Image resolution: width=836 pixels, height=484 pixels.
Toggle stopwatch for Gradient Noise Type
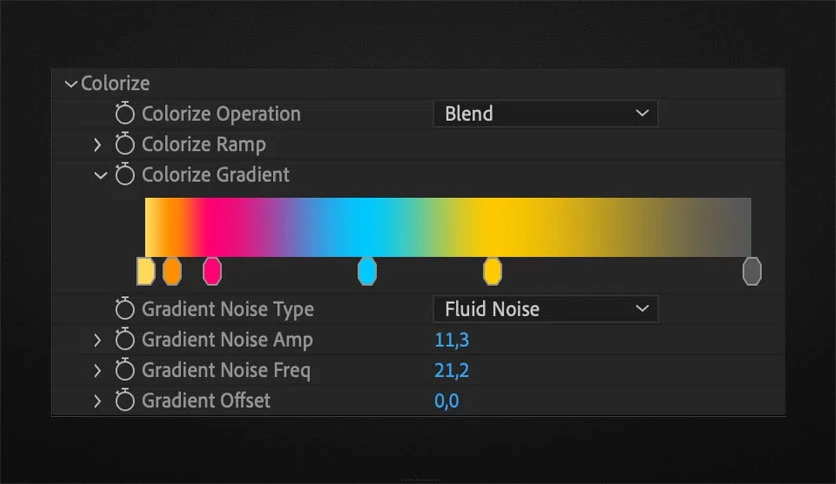pos(125,309)
